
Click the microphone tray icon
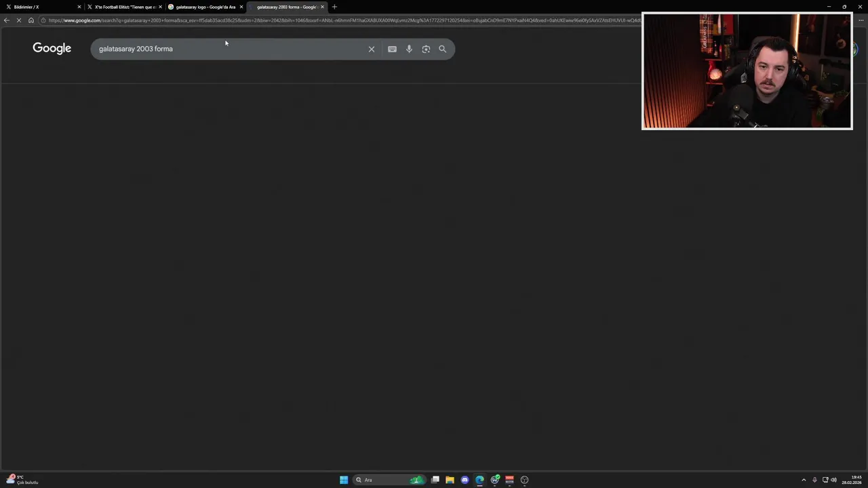pyautogui.click(x=814, y=480)
